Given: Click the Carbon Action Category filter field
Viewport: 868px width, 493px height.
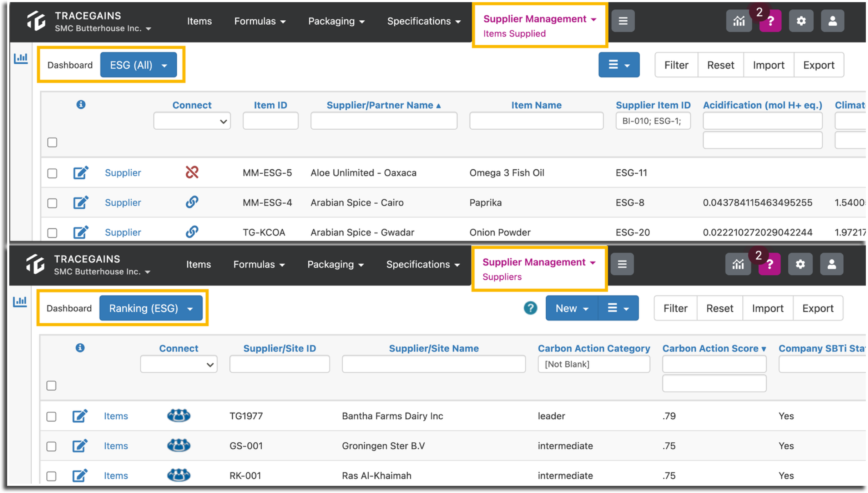Looking at the screenshot, I should (x=594, y=364).
